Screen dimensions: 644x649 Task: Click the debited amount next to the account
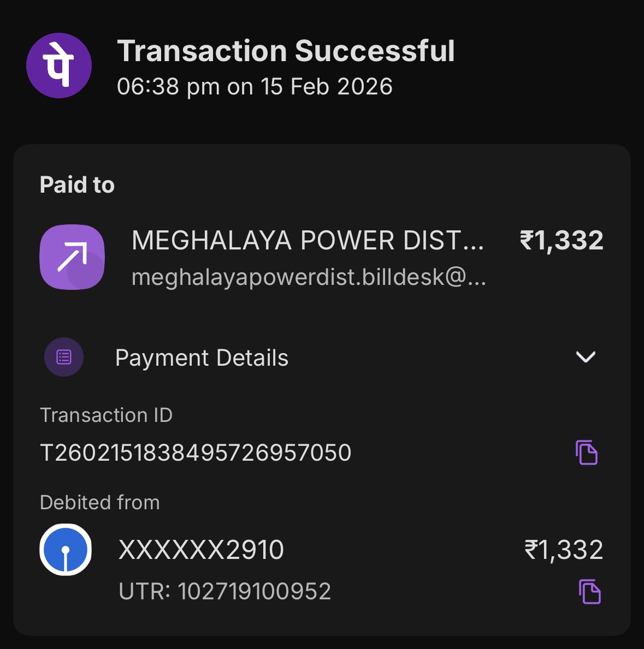[563, 550]
